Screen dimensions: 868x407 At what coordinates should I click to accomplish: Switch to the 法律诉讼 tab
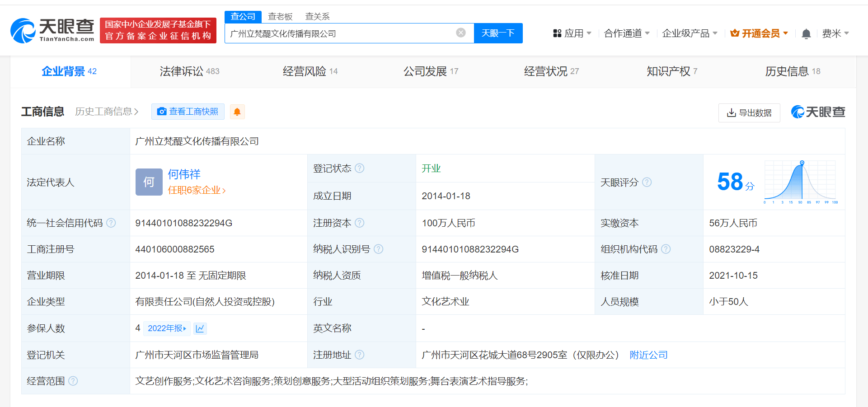190,71
